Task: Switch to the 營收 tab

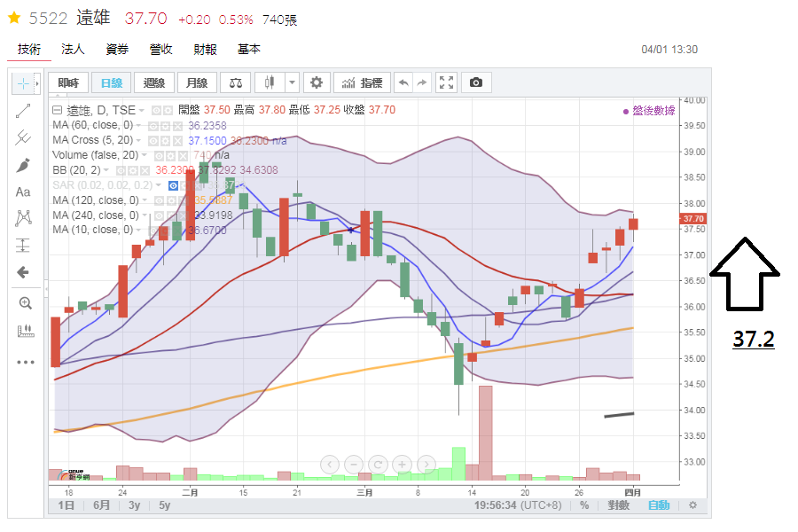Action: 160,50
